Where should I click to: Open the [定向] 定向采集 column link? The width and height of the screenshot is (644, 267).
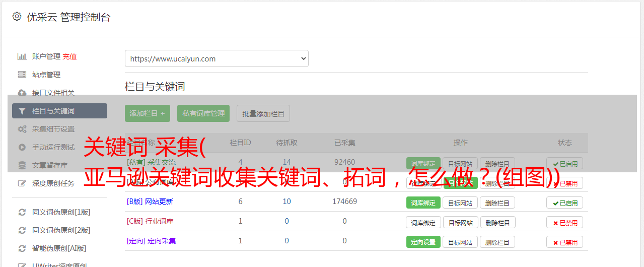(152, 241)
